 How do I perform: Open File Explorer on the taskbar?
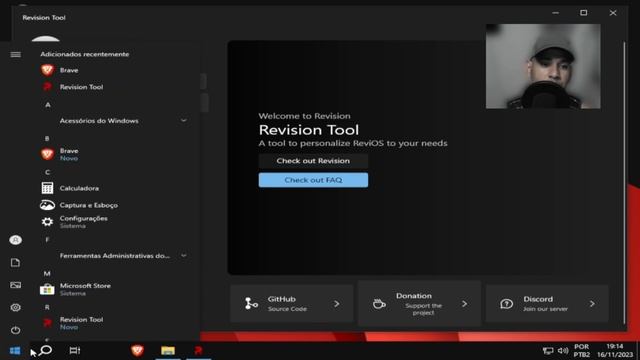168,350
